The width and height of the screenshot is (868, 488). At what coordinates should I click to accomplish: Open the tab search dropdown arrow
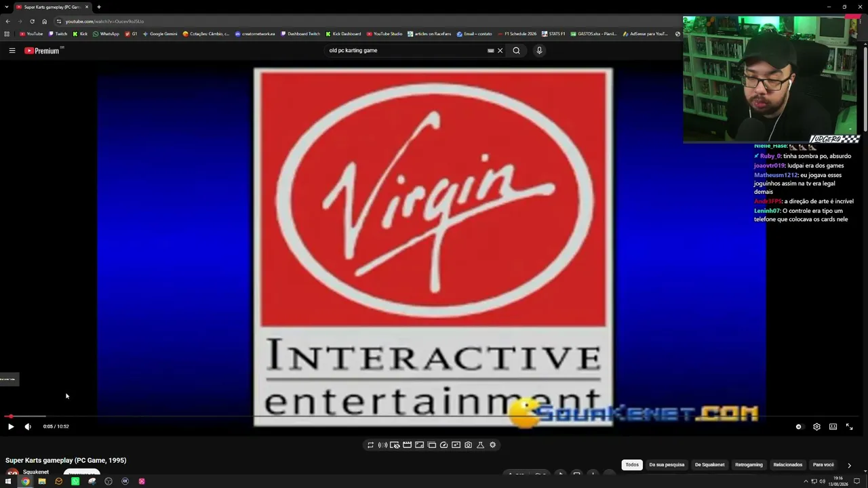pyautogui.click(x=6, y=7)
